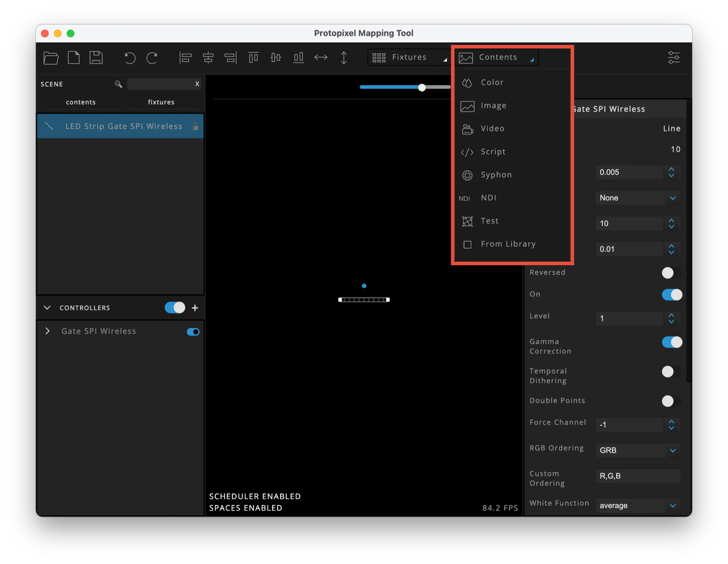Click the 84.2 FPS readout
Viewport: 728px width, 564px height.
(x=500, y=508)
